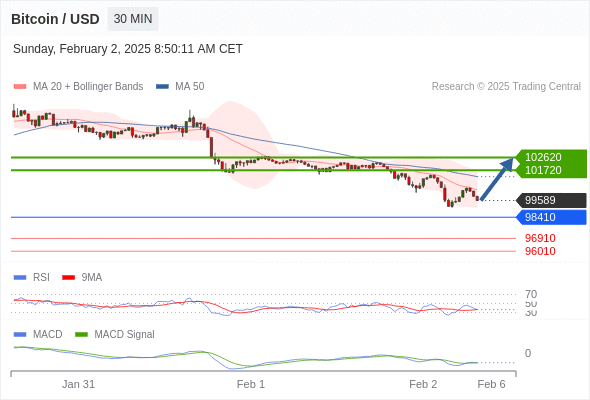Click the 96910 red support label
The height and width of the screenshot is (400, 590).
540,238
